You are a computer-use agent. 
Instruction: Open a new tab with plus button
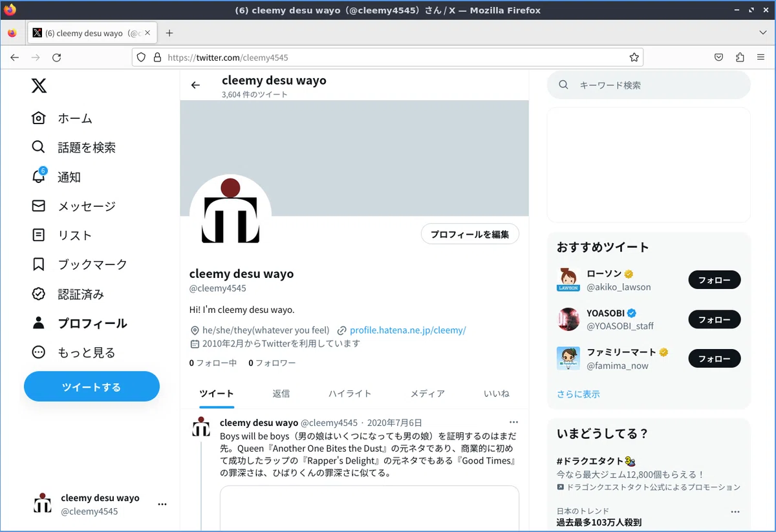pos(169,33)
